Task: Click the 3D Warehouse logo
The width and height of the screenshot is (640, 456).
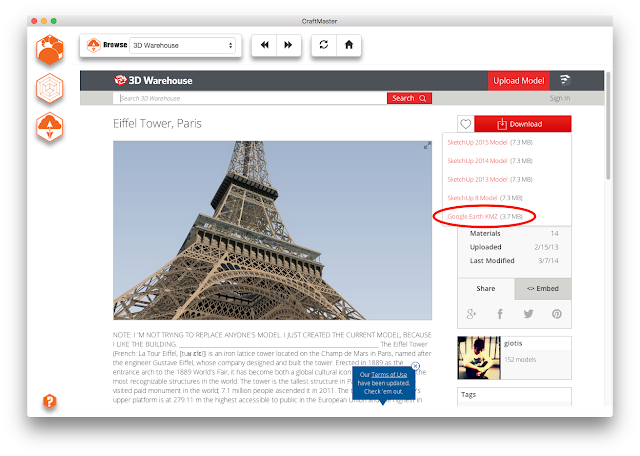Action: coord(153,80)
